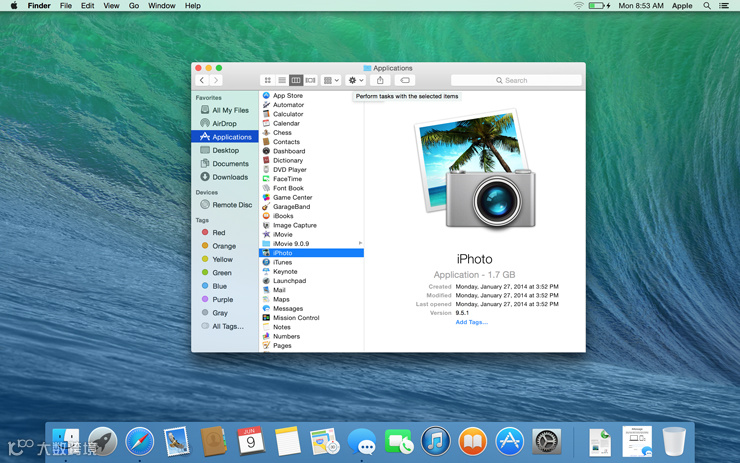Select DVD Player in the list
The image size is (740, 463).
point(311,169)
